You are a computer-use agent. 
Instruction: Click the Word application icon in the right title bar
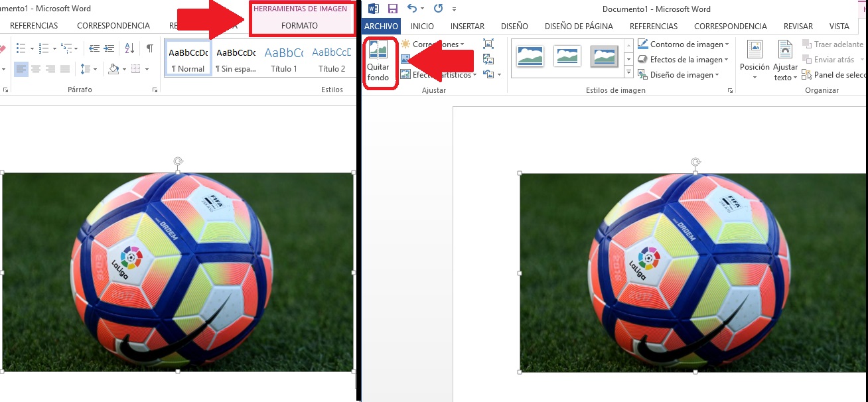(x=373, y=9)
